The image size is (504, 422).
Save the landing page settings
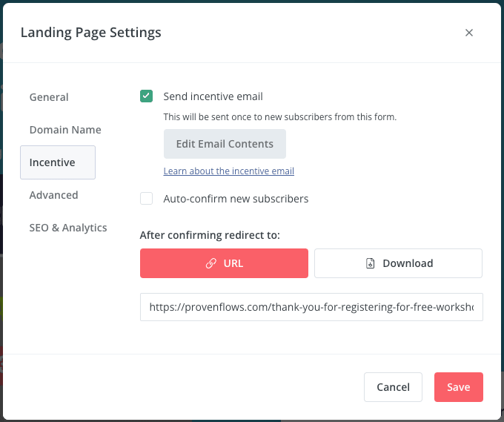pos(459,387)
